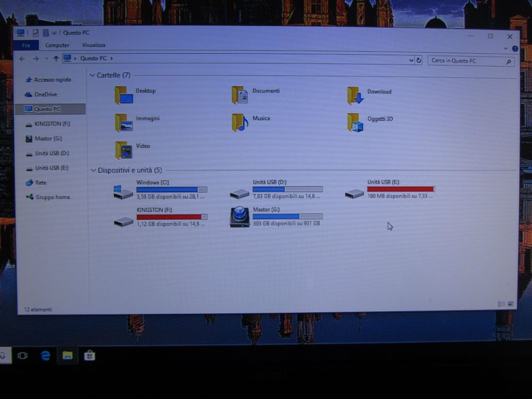
Task: Collapse the Dispositivi e unità (5) section
Action: 93,171
